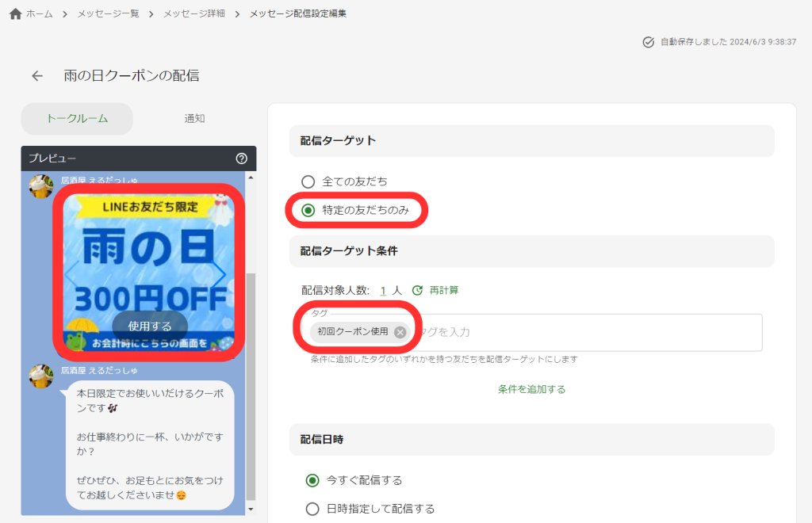The width and height of the screenshot is (812, 523).
Task: Switch to the トークルーム tab
Action: pos(77,119)
